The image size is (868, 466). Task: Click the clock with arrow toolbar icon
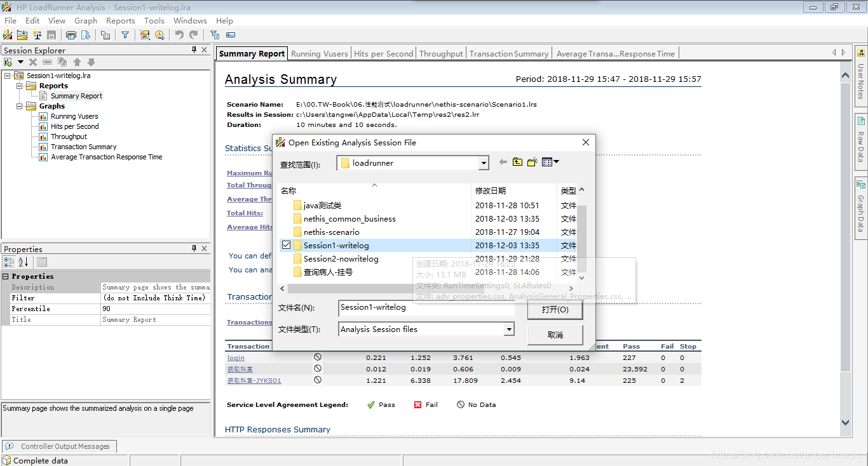[x=159, y=35]
